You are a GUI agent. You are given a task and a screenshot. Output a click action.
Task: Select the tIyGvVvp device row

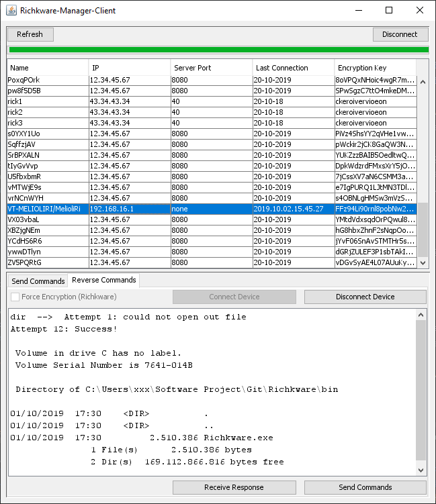[212, 166]
